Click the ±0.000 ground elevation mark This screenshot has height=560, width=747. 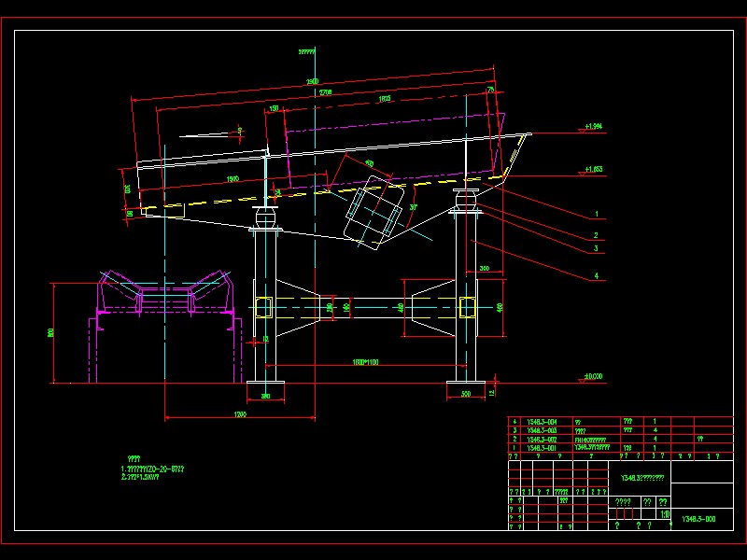coord(594,377)
